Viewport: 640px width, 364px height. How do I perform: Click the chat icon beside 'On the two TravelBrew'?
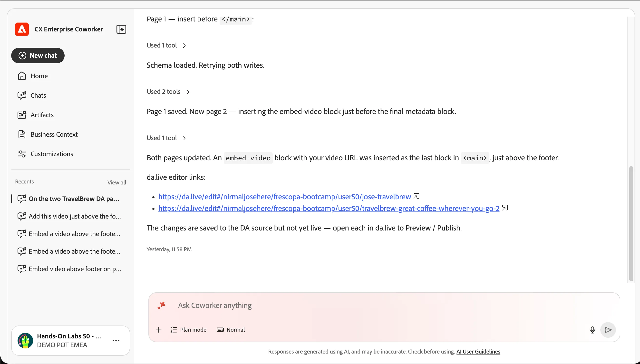[x=22, y=199]
